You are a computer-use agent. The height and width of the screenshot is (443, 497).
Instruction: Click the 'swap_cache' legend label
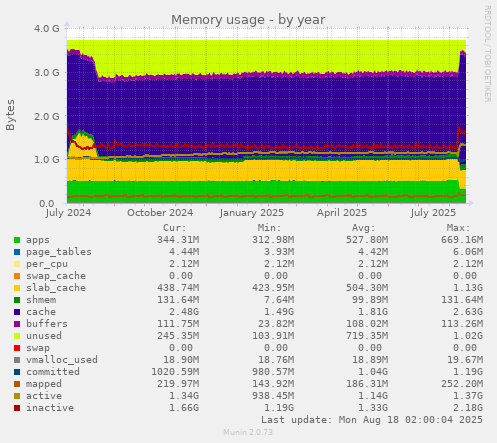coord(56,276)
